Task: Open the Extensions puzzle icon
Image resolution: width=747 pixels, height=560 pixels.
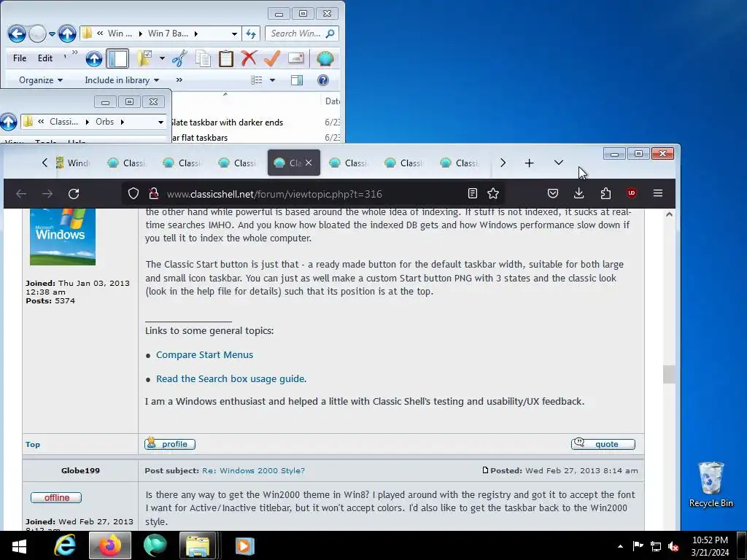Action: [605, 193]
